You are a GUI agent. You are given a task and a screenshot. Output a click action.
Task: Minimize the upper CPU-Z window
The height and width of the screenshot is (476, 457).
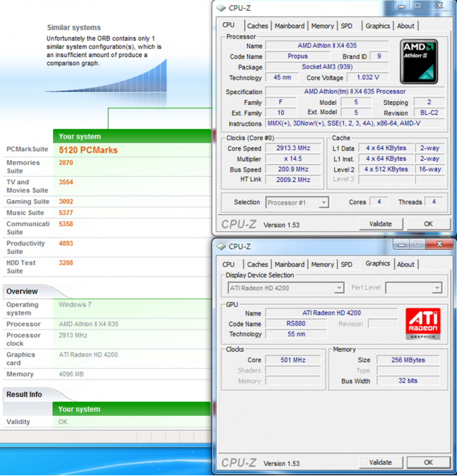401,6
